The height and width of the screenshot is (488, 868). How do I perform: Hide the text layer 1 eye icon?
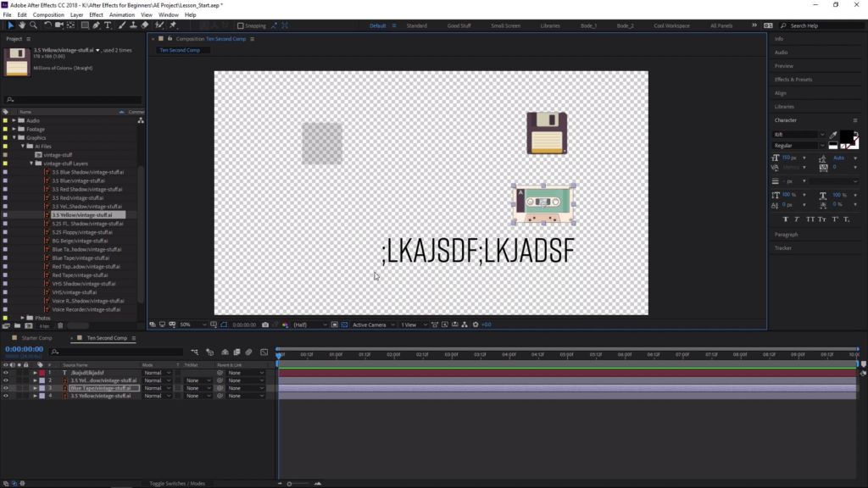(x=6, y=373)
